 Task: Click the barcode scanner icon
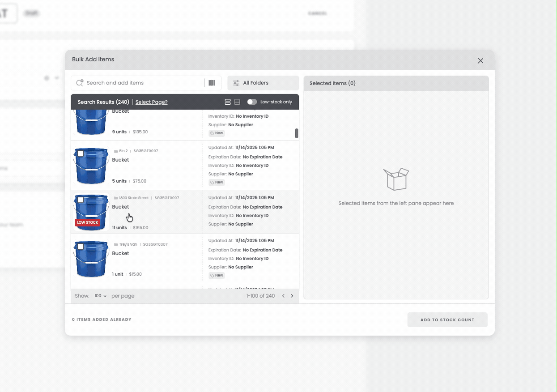pyautogui.click(x=212, y=83)
